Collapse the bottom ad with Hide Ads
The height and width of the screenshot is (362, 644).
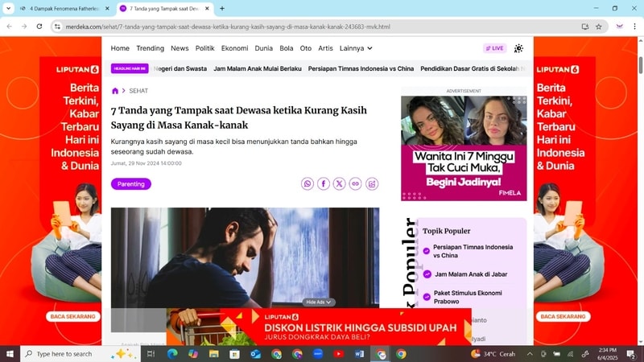[x=319, y=302]
